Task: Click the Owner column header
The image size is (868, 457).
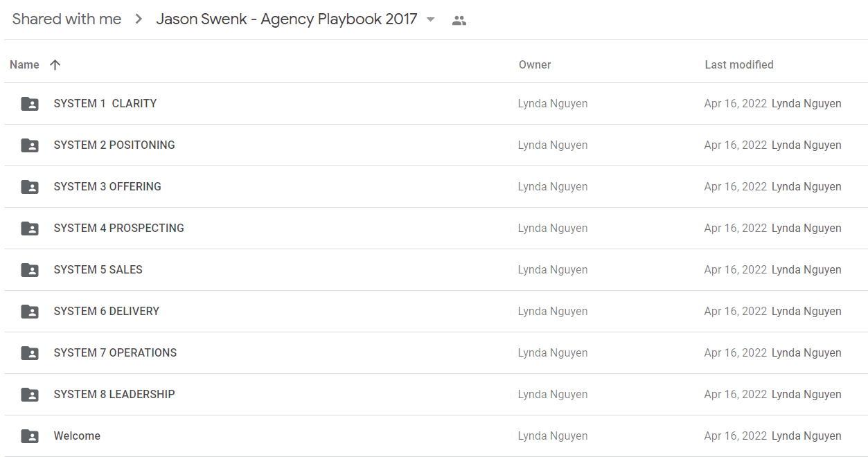Action: (x=535, y=64)
